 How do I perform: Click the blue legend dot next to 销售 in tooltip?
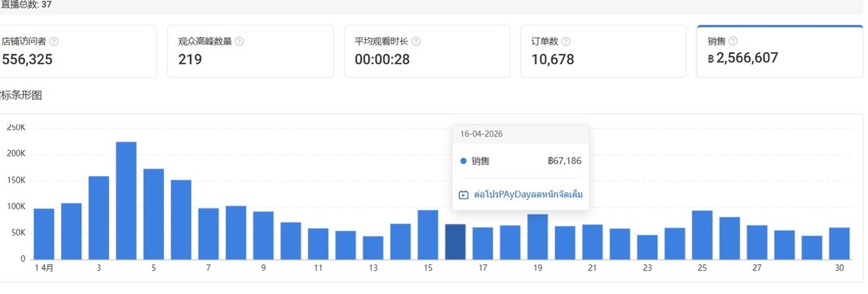tap(463, 161)
